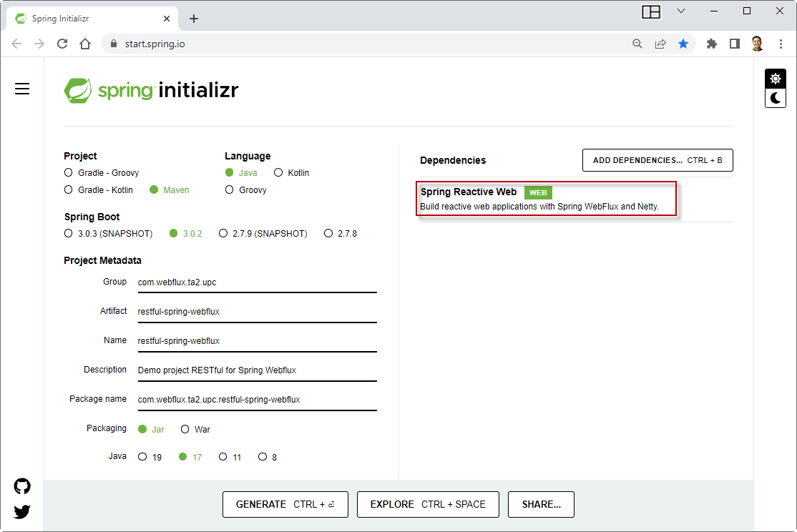Screen dimensions: 797x532
Task: Choose Kotlin language
Action: click(291, 173)
